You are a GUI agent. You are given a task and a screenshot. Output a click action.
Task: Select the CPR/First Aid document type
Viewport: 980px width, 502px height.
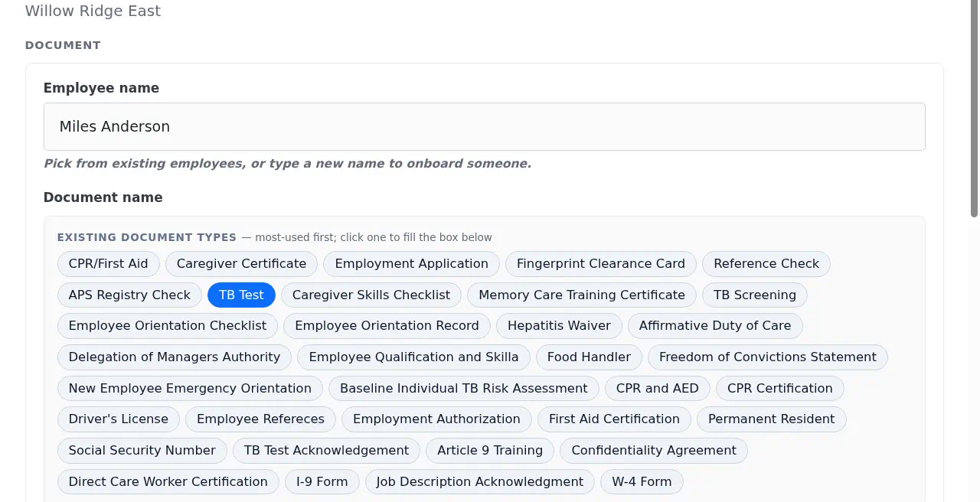click(x=108, y=263)
